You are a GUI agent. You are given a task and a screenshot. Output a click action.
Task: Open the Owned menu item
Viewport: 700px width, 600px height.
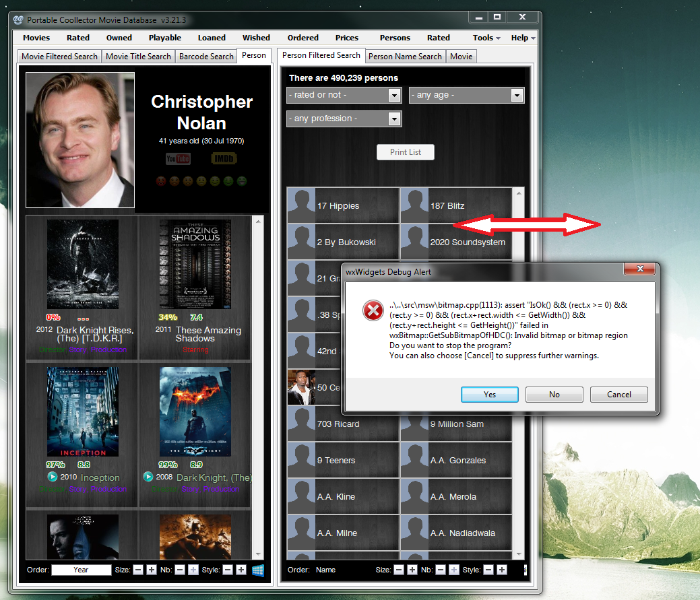pos(119,38)
